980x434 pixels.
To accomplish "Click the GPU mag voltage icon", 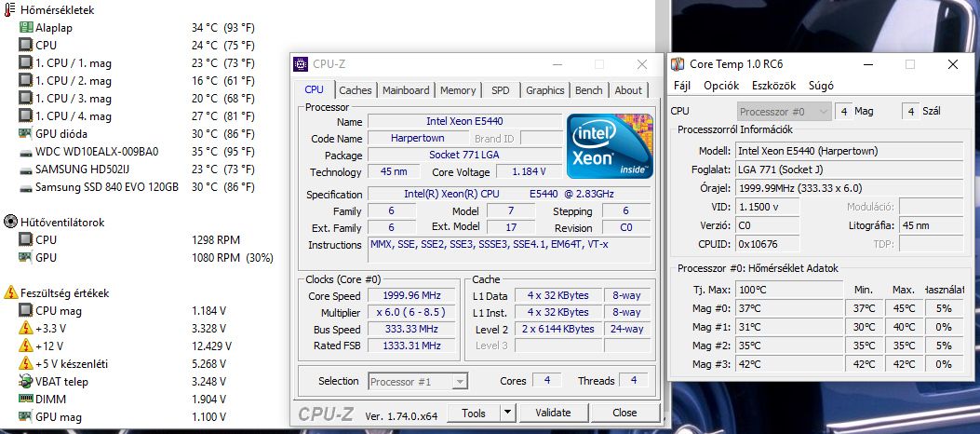I will pyautogui.click(x=26, y=416).
